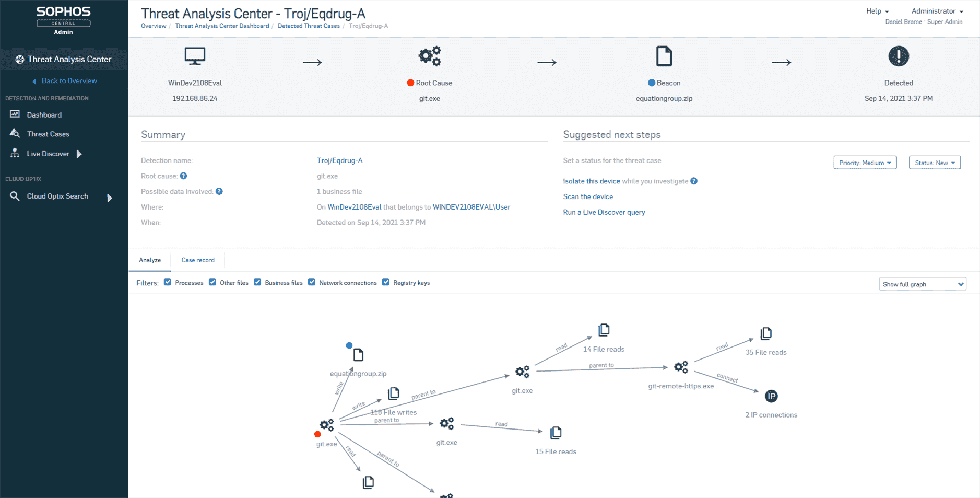The image size is (980, 498).
Task: Open the Show full graph dropdown
Action: coord(923,284)
